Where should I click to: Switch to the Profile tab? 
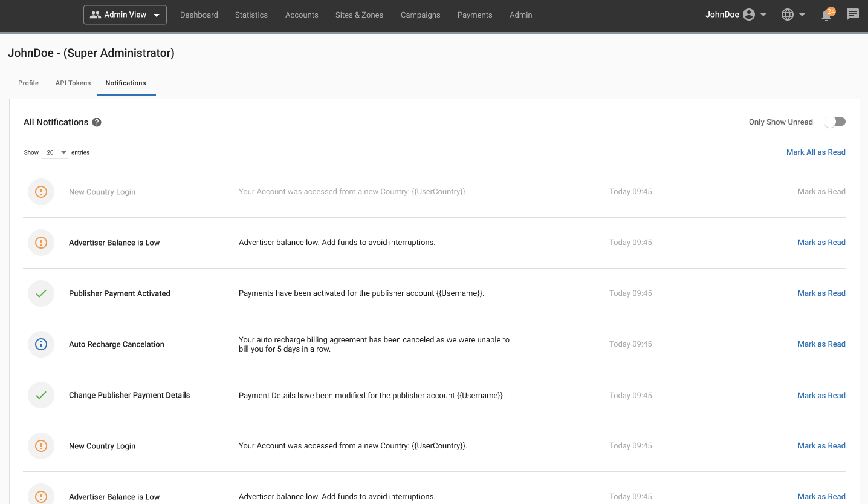coord(28,83)
